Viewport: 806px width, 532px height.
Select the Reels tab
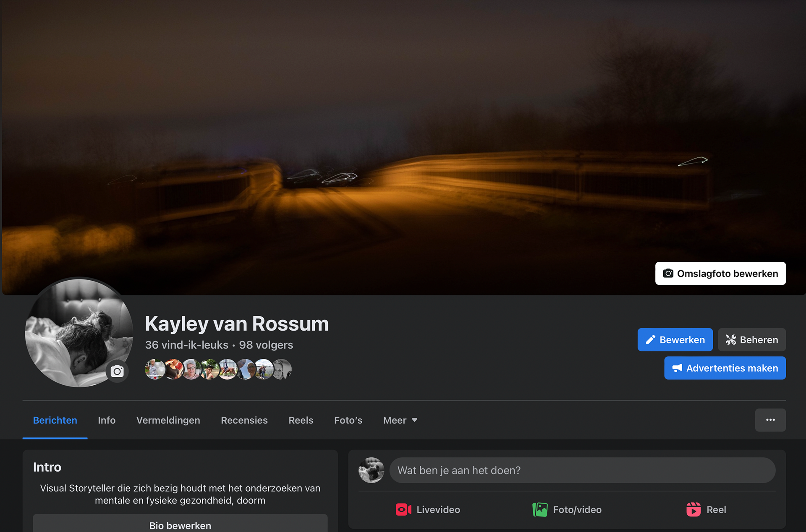(x=301, y=420)
